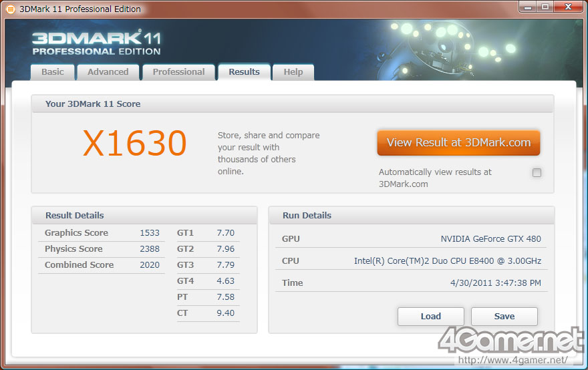The width and height of the screenshot is (588, 370).
Task: Maximize the 3DMark 11 window
Action: point(545,7)
